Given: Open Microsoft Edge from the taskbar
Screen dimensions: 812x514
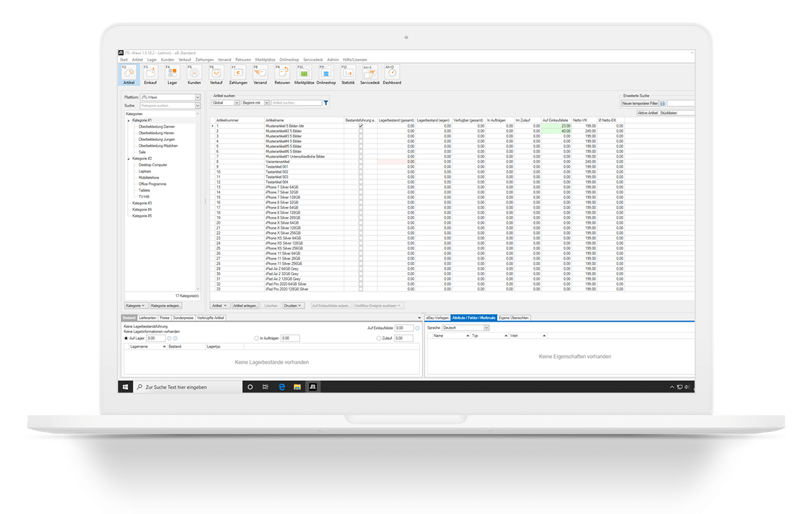Looking at the screenshot, I should tap(282, 387).
